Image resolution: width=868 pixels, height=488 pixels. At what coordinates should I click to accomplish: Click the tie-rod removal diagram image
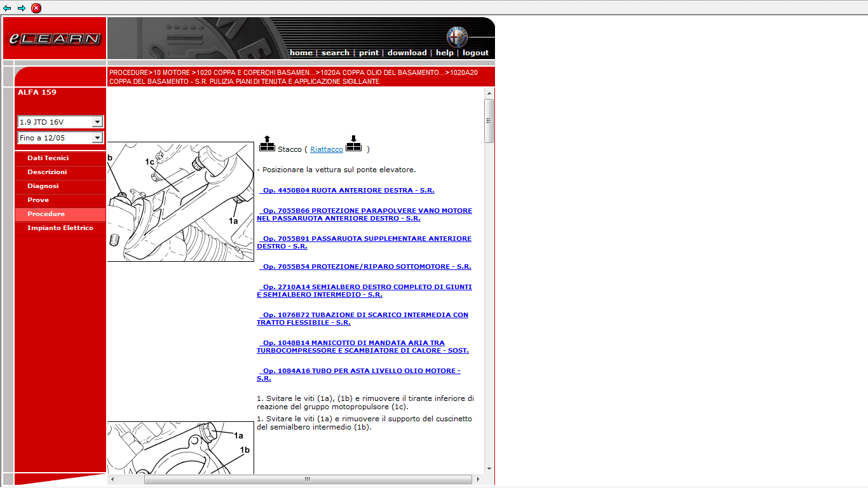[x=180, y=201]
